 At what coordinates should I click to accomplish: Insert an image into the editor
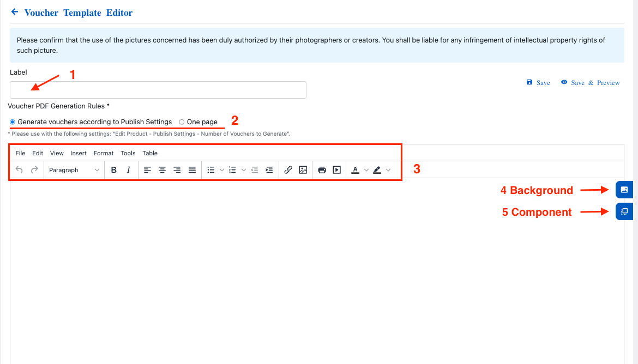[x=303, y=169]
